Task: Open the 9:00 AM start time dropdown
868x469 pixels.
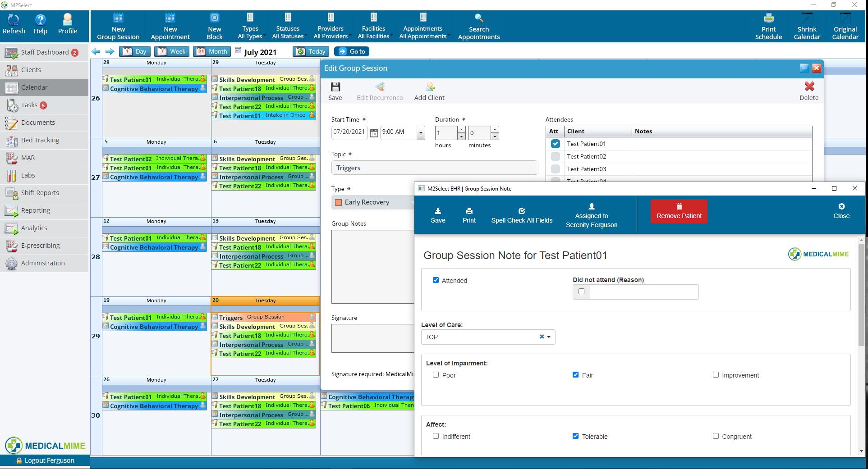Action: (x=420, y=132)
